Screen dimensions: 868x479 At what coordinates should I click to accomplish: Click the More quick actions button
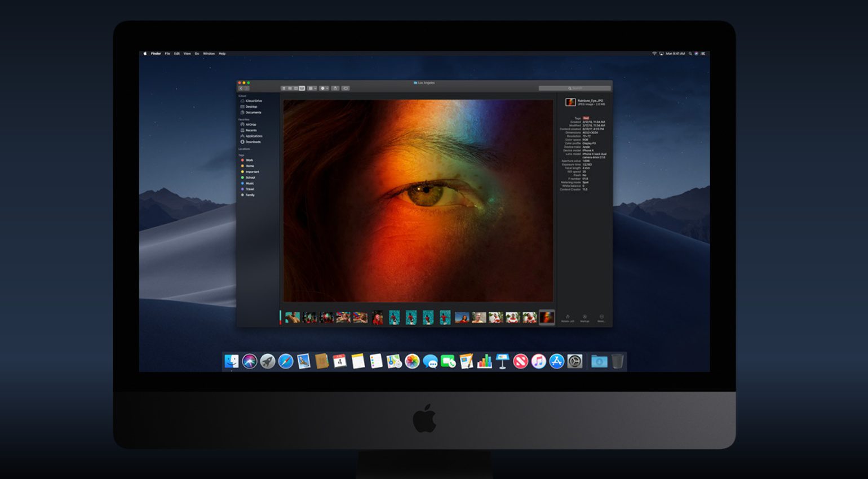pos(601,318)
